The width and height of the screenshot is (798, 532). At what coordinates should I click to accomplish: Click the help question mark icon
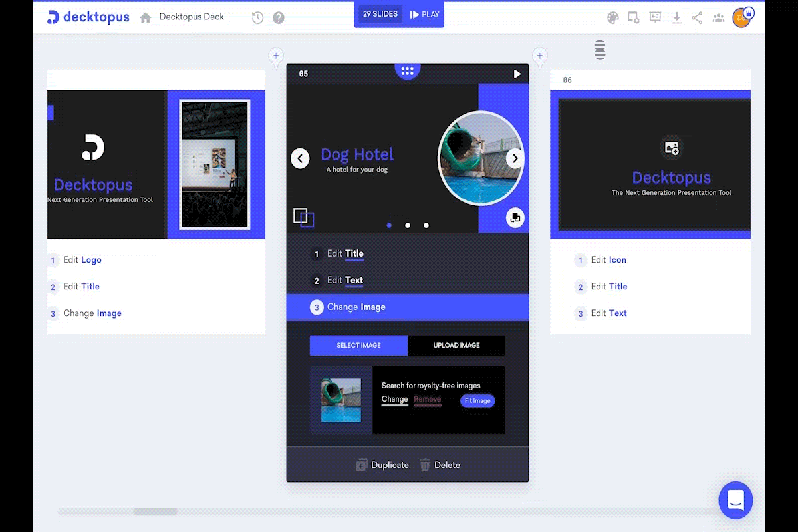click(x=279, y=17)
